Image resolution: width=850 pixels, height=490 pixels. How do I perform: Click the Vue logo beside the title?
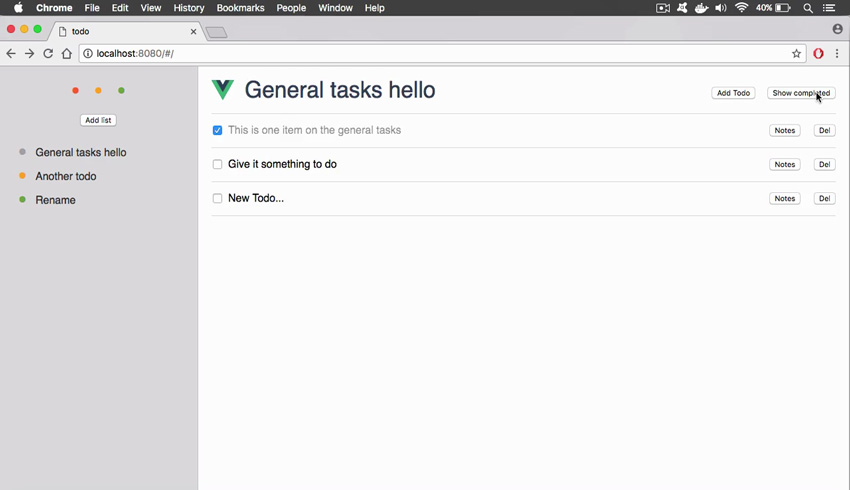point(223,89)
